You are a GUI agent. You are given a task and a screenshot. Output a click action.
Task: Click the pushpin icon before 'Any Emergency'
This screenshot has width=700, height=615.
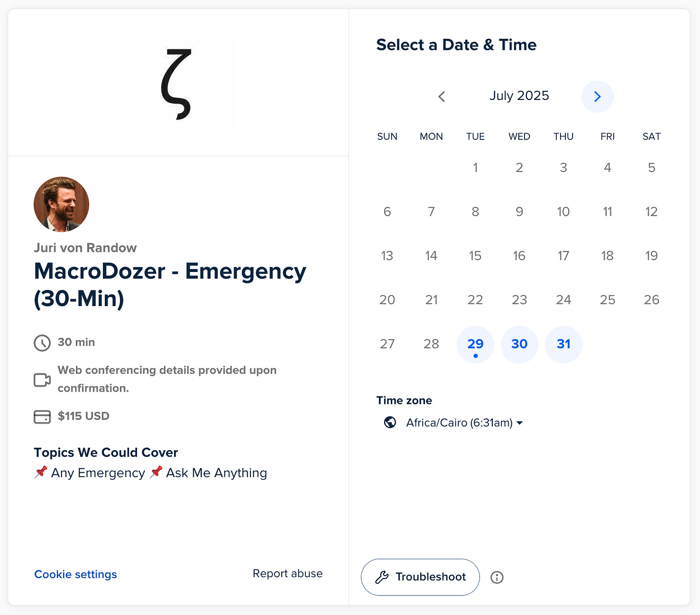[x=41, y=472]
